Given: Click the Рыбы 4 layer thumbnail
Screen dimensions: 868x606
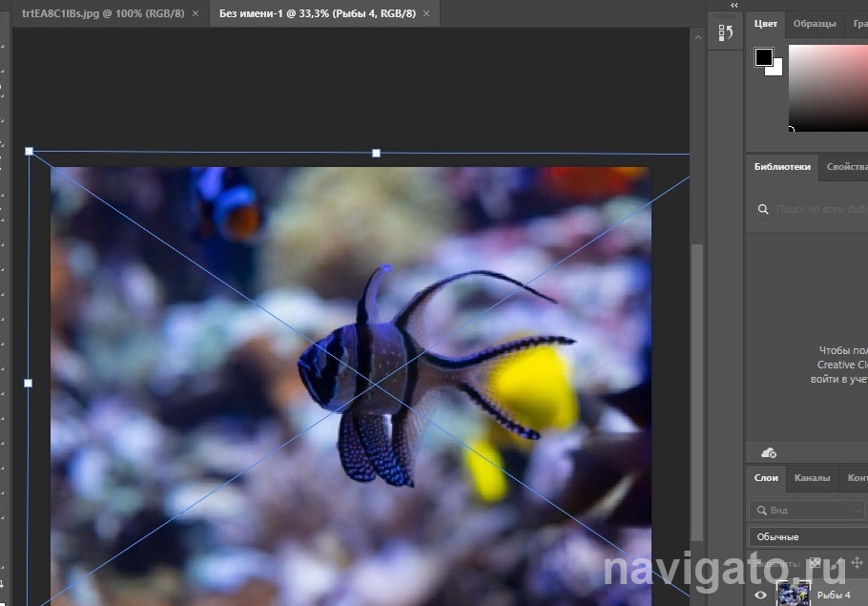Looking at the screenshot, I should point(794,595).
